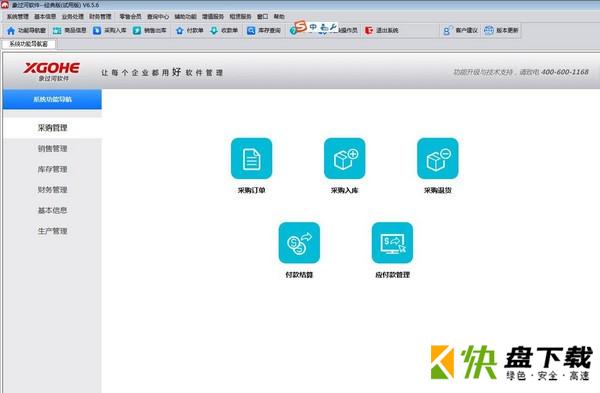The height and width of the screenshot is (393, 600).
Task: Open the 应付款管理 payables management tile
Action: 392,243
